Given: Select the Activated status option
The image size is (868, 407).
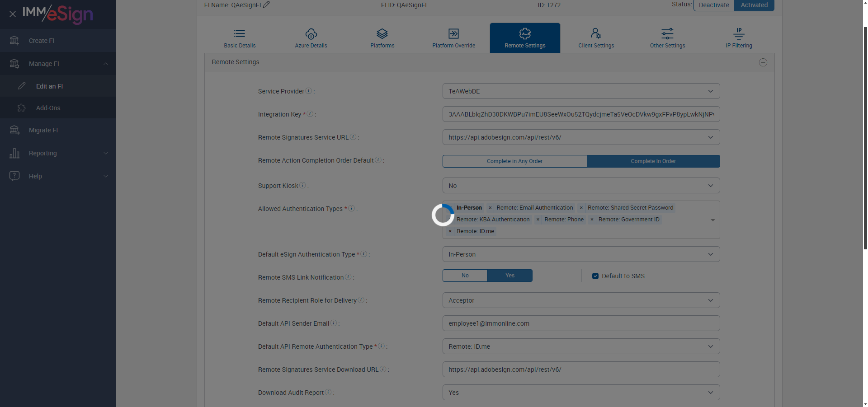Looking at the screenshot, I should click(x=754, y=5).
